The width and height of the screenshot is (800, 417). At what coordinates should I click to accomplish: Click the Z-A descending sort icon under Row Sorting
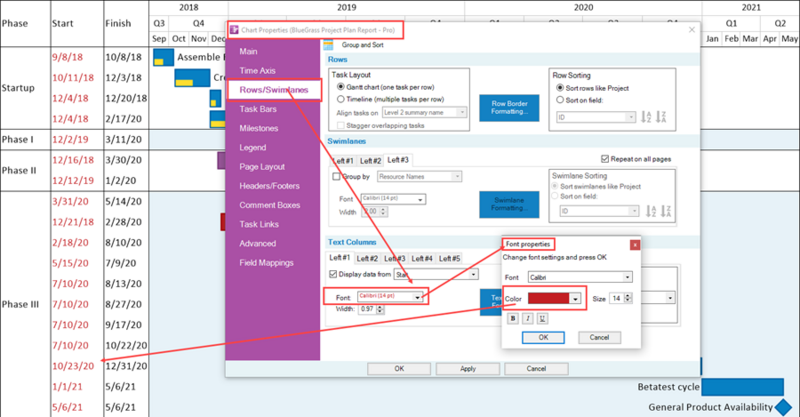661,117
